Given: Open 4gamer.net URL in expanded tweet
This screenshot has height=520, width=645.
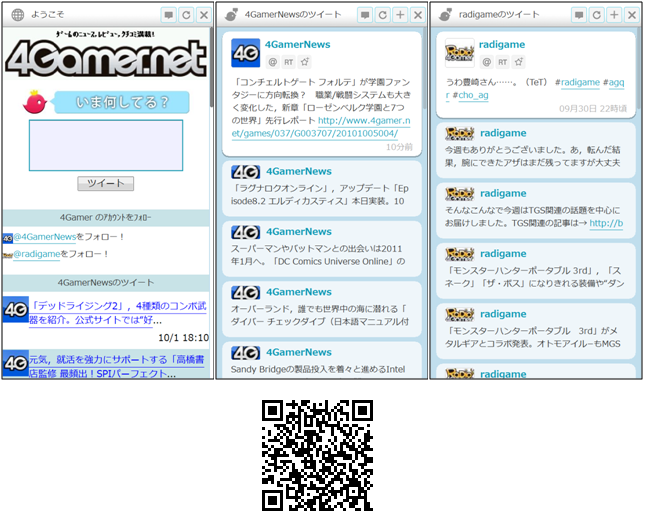Looking at the screenshot, I should tap(321, 127).
